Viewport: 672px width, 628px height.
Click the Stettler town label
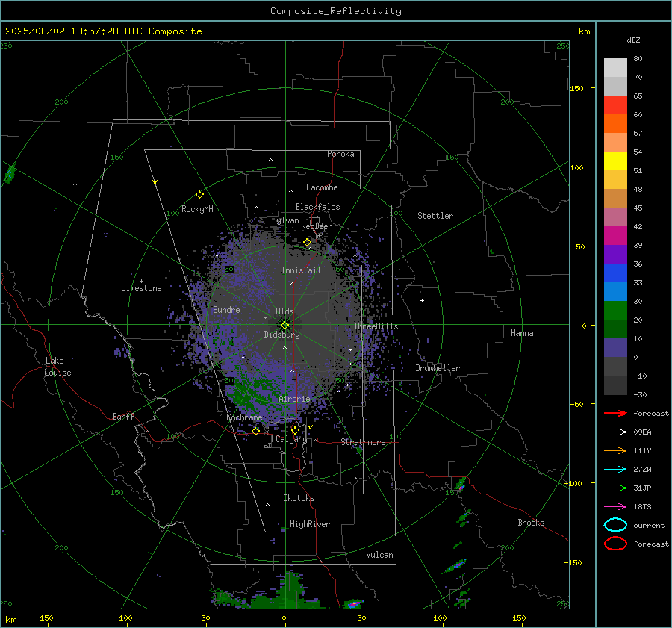(x=435, y=216)
